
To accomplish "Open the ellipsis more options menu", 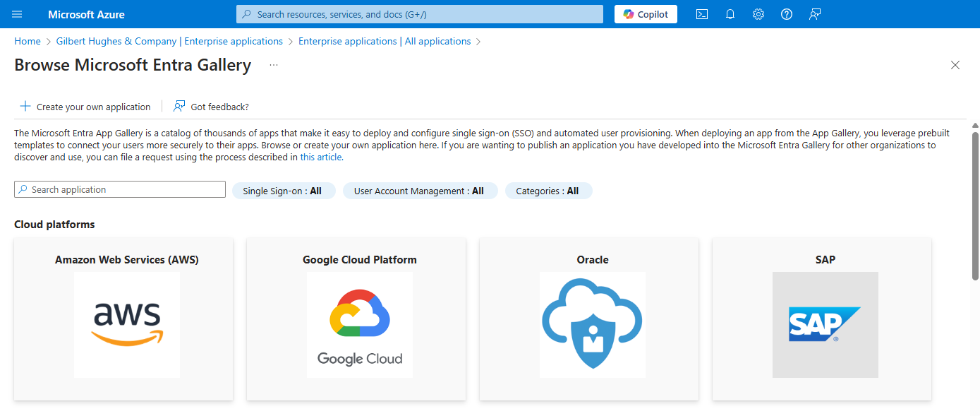I will pyautogui.click(x=274, y=65).
